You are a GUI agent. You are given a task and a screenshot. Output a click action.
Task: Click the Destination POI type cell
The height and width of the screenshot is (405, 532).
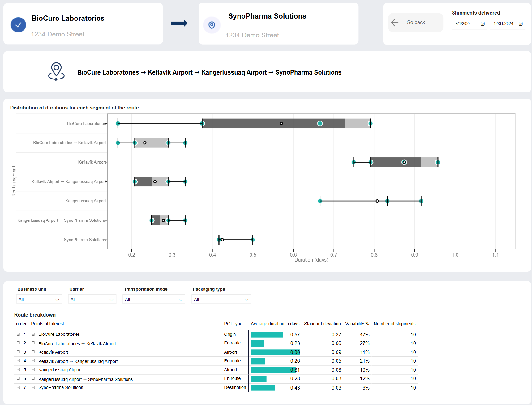coord(235,387)
